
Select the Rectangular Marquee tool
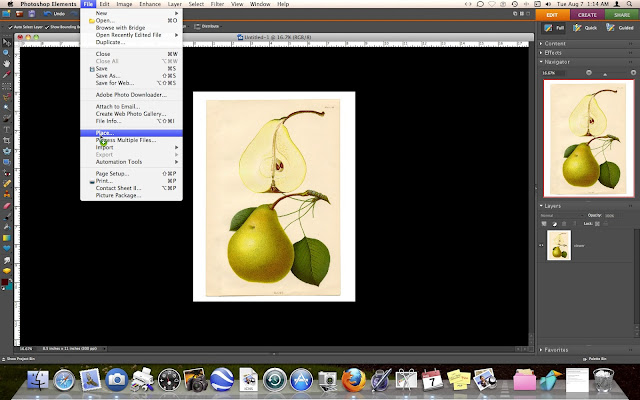click(x=7, y=86)
